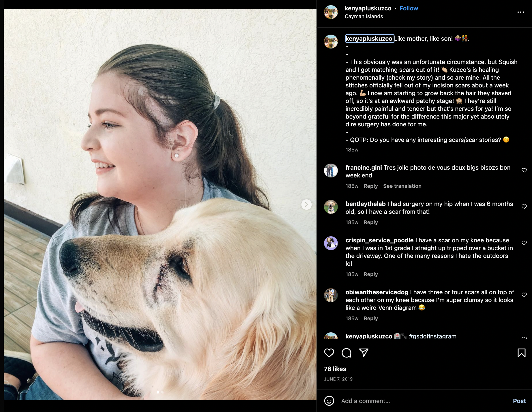This screenshot has height=412, width=532.
Task: Go to next photo with arrow
Action: point(306,205)
